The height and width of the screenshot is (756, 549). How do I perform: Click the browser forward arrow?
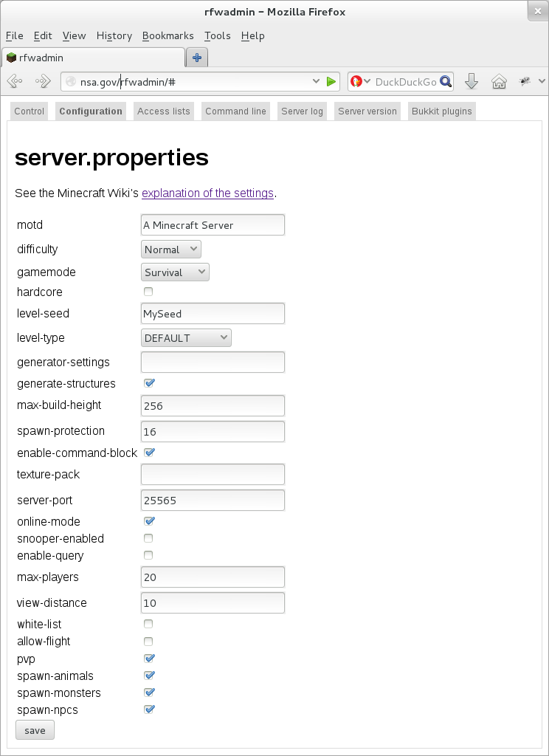coord(43,81)
